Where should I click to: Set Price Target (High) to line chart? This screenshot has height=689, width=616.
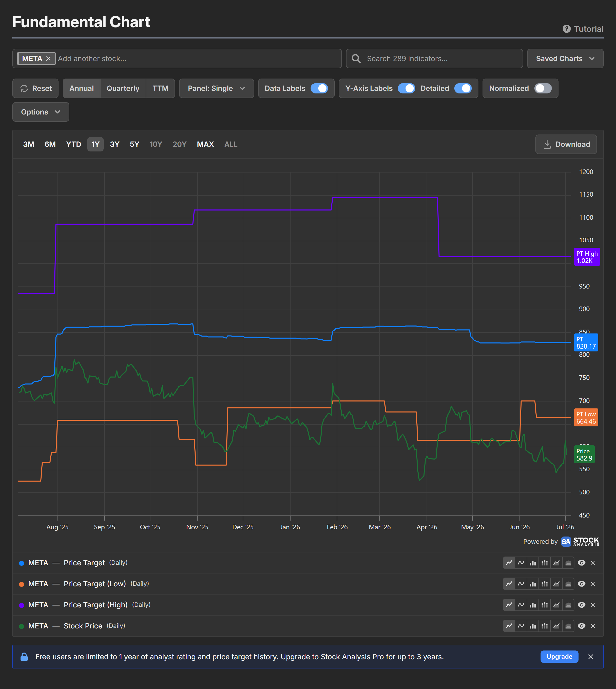pos(509,605)
